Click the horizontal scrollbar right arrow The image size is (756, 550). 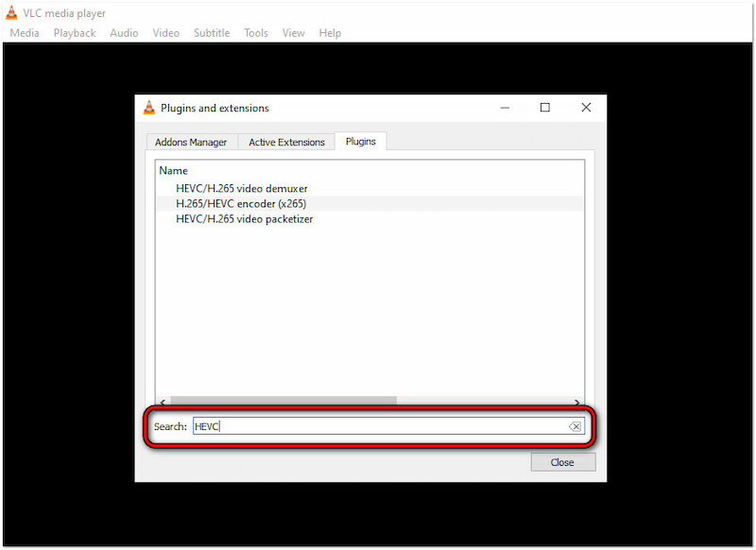point(578,401)
